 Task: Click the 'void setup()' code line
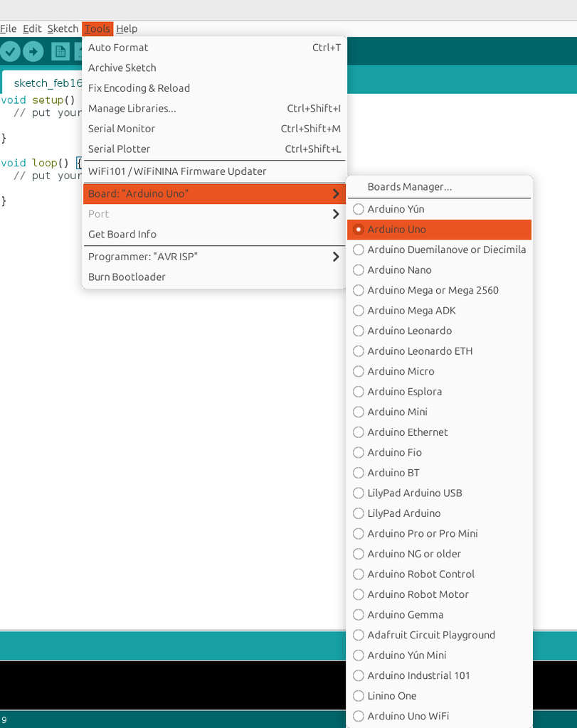(x=38, y=100)
